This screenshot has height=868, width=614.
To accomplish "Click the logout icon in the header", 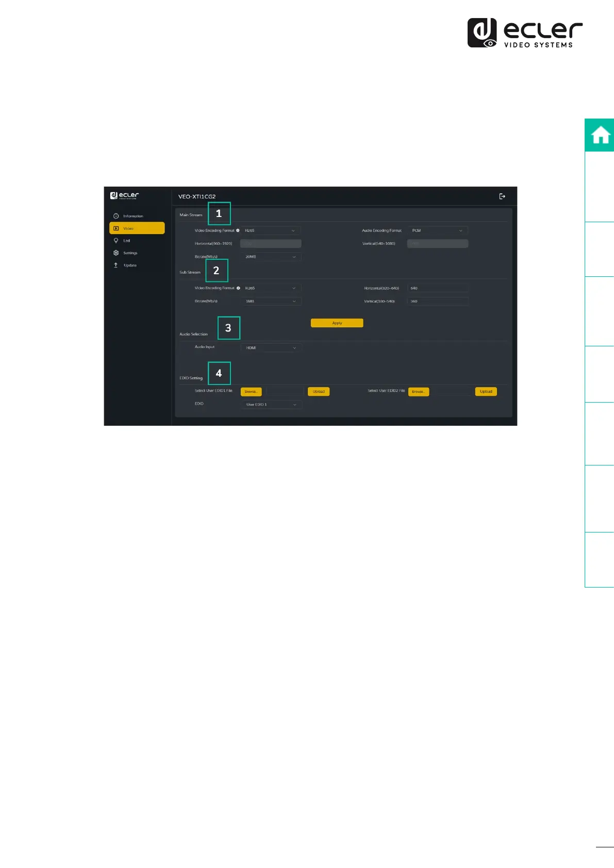I will [502, 196].
